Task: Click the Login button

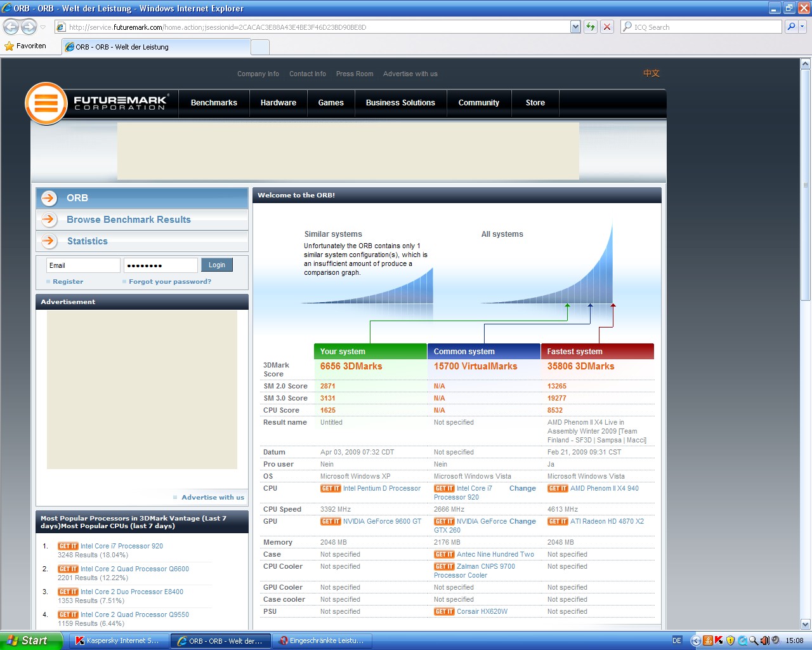Action: pos(217,265)
